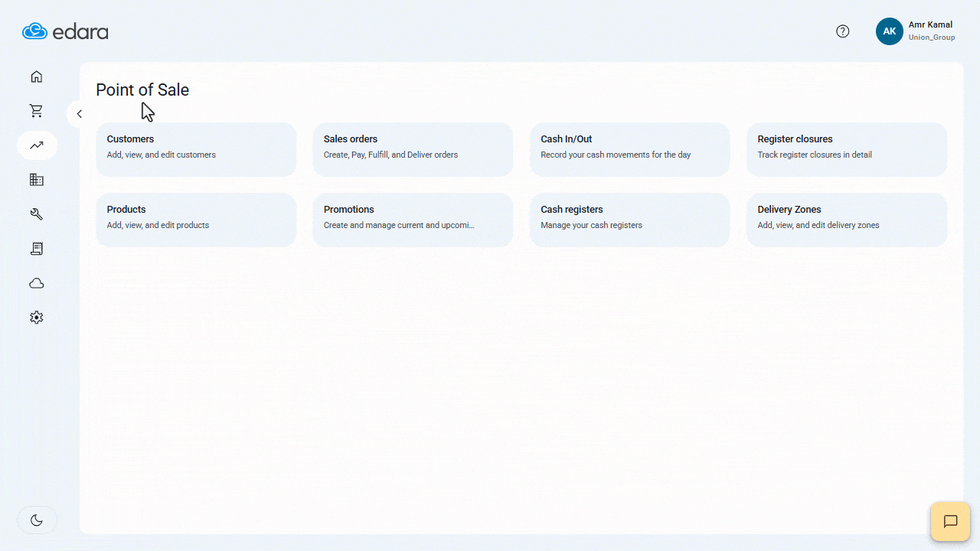The width and height of the screenshot is (980, 551).
Task: Click the Point of Sale heading
Action: point(142,90)
